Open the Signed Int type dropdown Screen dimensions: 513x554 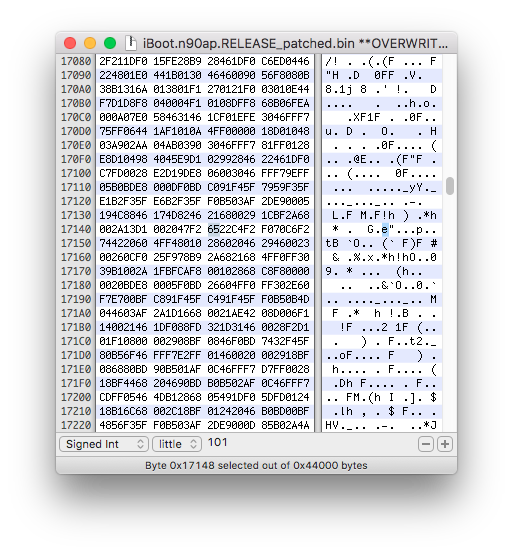tap(104, 444)
